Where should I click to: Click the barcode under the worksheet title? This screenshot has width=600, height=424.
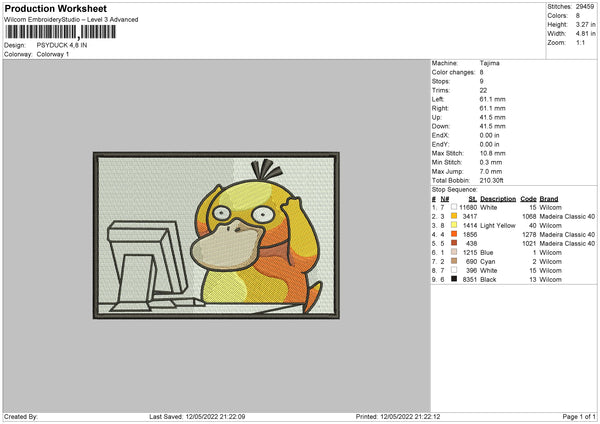point(60,32)
